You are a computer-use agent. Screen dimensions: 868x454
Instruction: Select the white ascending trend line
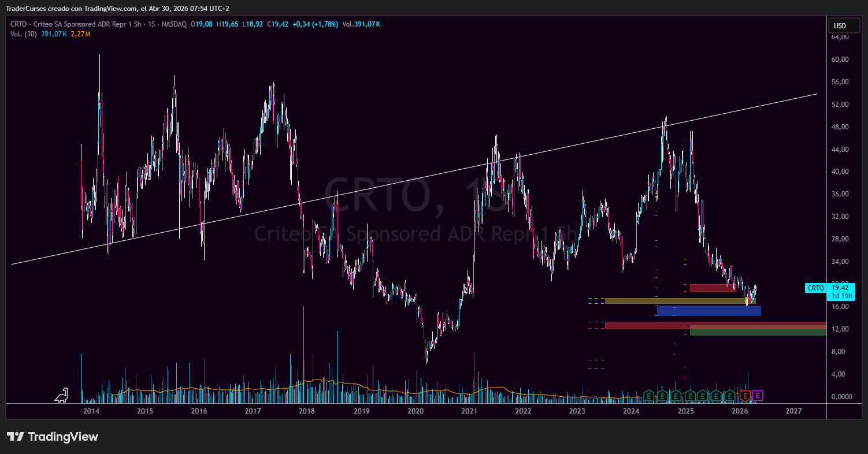point(414,178)
